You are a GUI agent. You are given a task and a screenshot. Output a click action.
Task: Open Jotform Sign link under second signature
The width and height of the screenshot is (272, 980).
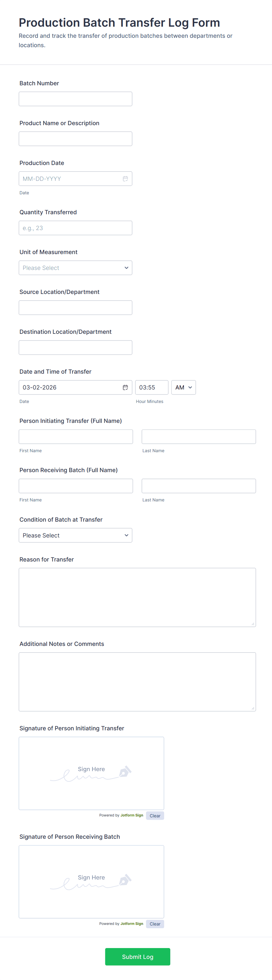click(x=132, y=923)
